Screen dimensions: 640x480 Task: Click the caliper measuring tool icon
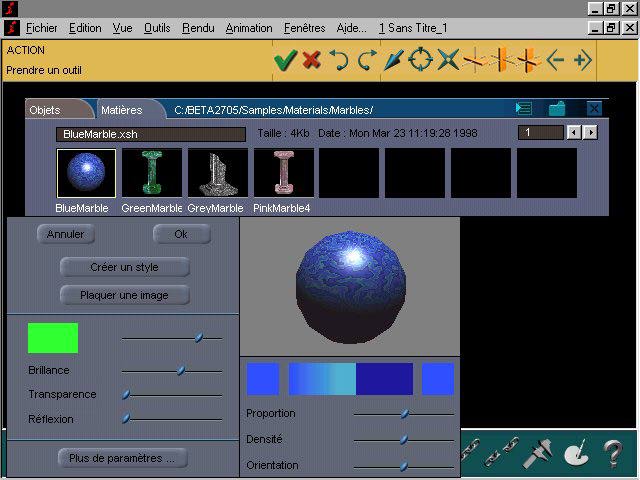539,453
